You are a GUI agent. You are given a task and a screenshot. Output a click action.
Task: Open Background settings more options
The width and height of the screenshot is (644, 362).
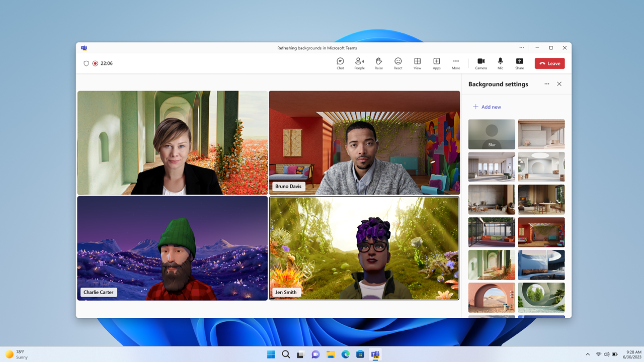pyautogui.click(x=547, y=84)
